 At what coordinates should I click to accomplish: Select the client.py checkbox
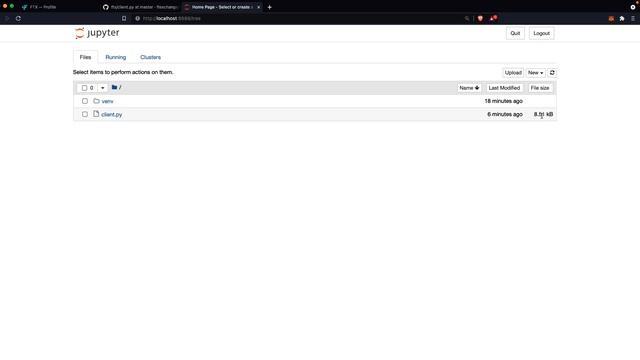85,114
